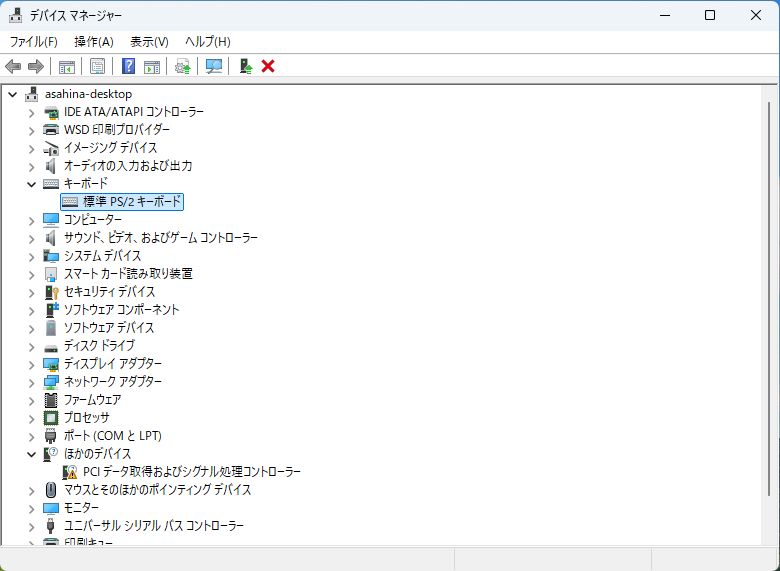Click Show/Hide console tree icon
This screenshot has width=780, height=571.
(67, 66)
